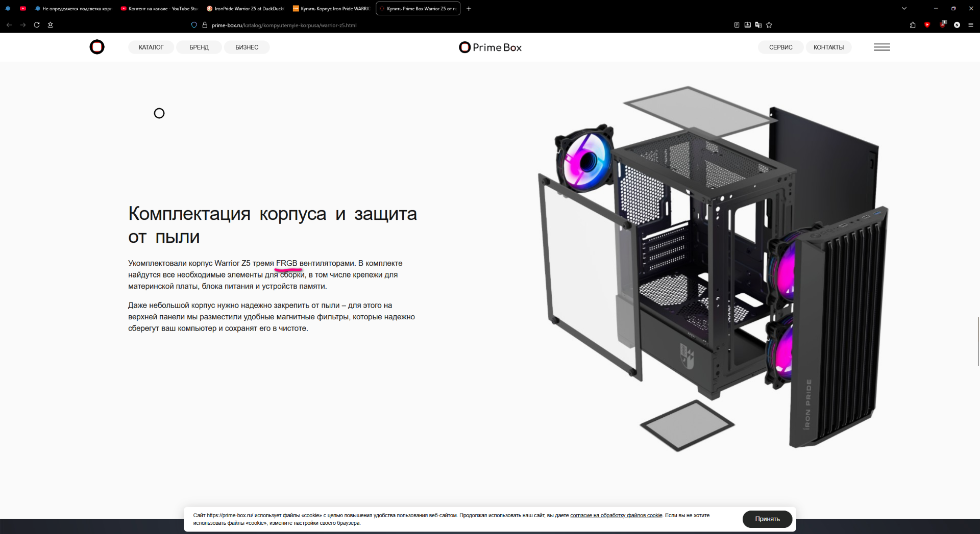Click the round Prime Box logo icon at left
This screenshot has height=534, width=980.
pyautogui.click(x=97, y=47)
